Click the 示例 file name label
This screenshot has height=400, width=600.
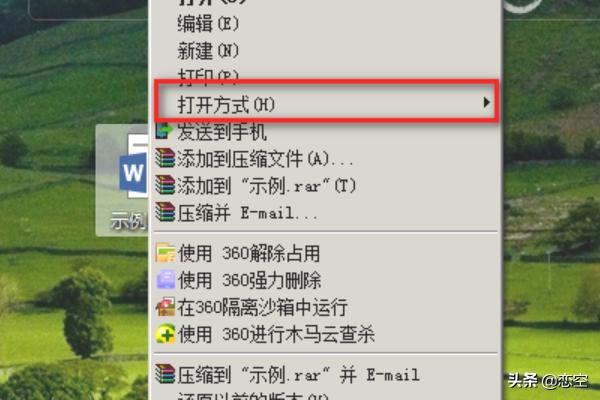pos(128,221)
